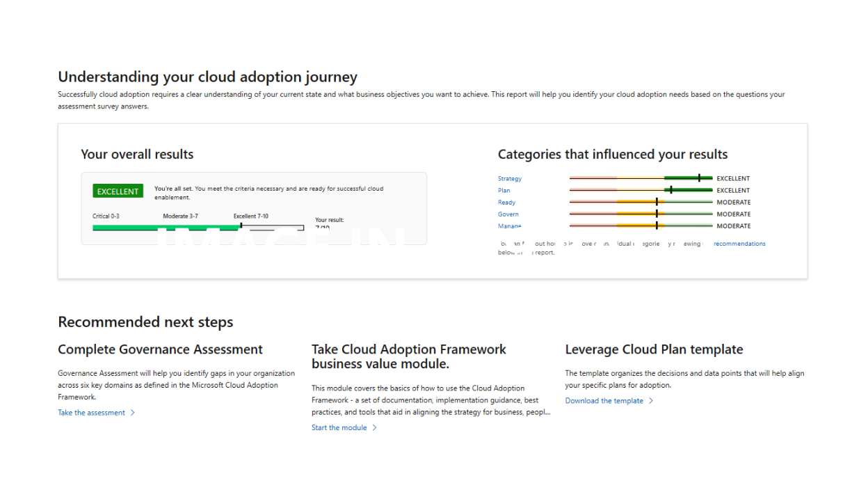Open the Plan category link
Screen dimensions: 868x490
[x=504, y=191]
